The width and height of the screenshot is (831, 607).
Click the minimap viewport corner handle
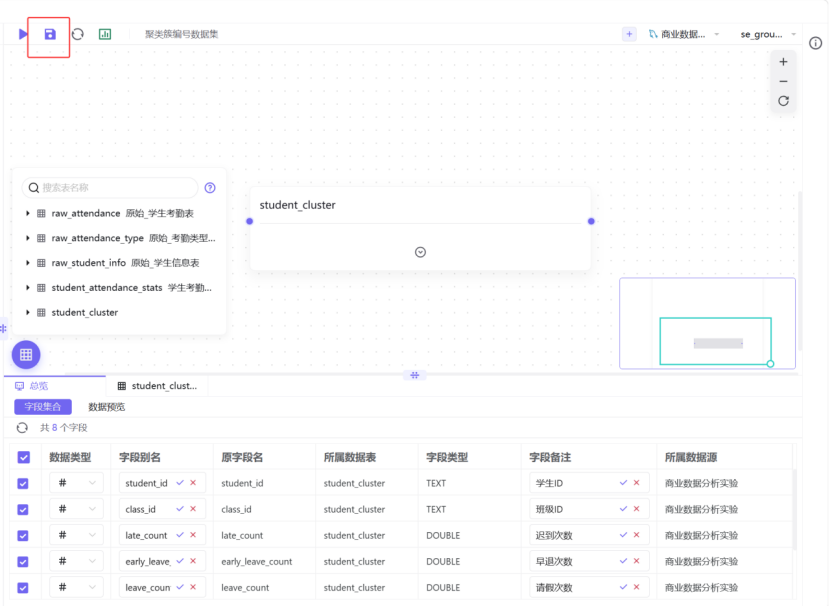coord(771,364)
